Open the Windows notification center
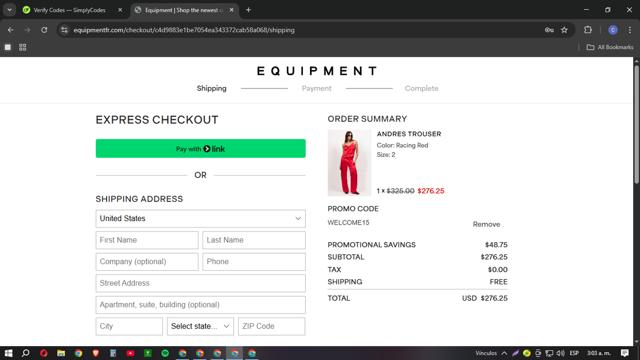This screenshot has height=360, width=640. 624,353
